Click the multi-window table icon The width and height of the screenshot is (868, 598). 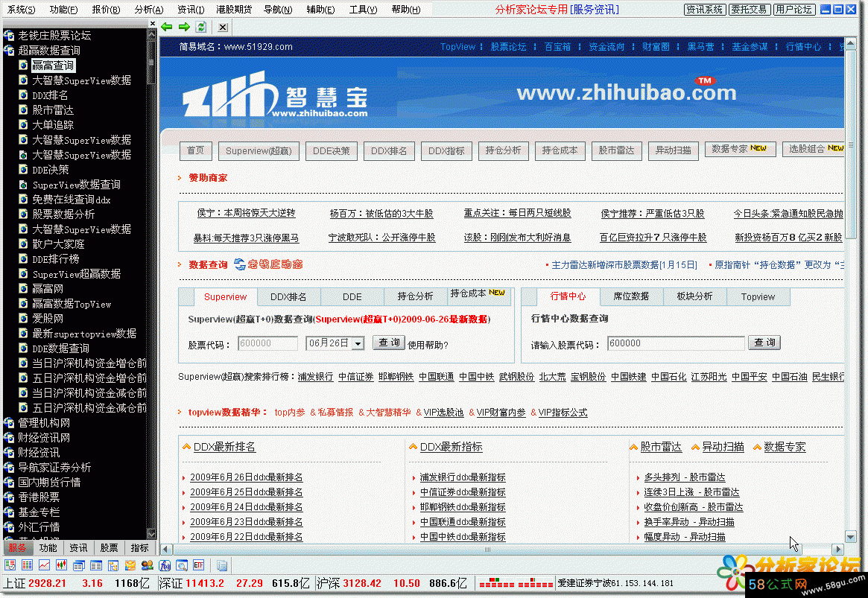pos(79,565)
